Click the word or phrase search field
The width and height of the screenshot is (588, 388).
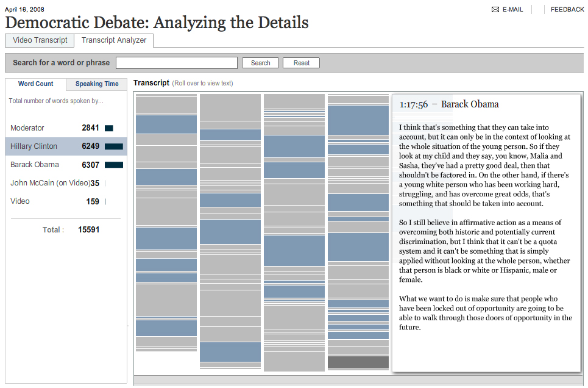coord(177,63)
